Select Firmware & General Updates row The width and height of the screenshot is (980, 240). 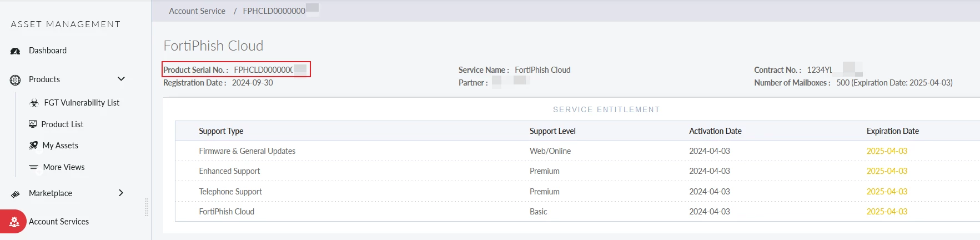pos(577,151)
